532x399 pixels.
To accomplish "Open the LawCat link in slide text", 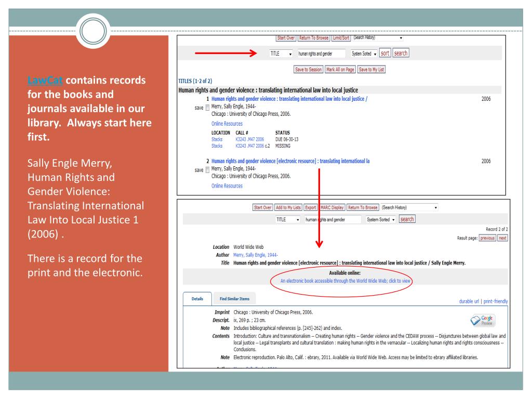I will coord(45,81).
